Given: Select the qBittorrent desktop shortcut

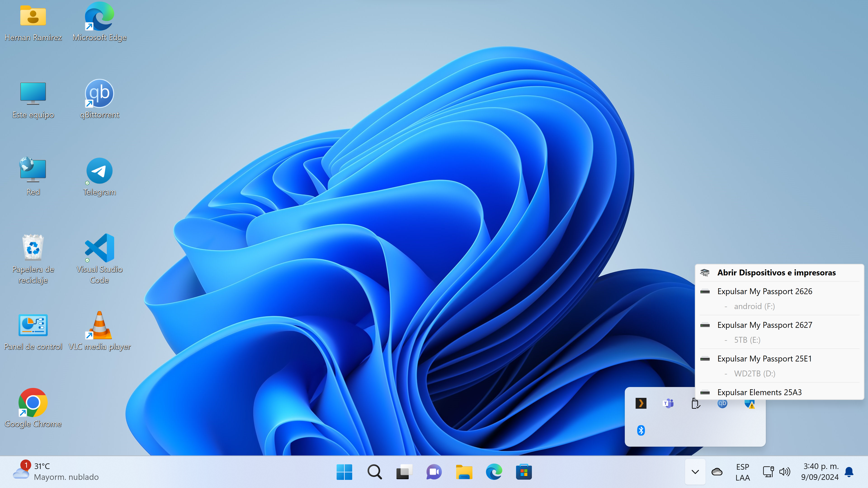Looking at the screenshot, I should click(99, 99).
